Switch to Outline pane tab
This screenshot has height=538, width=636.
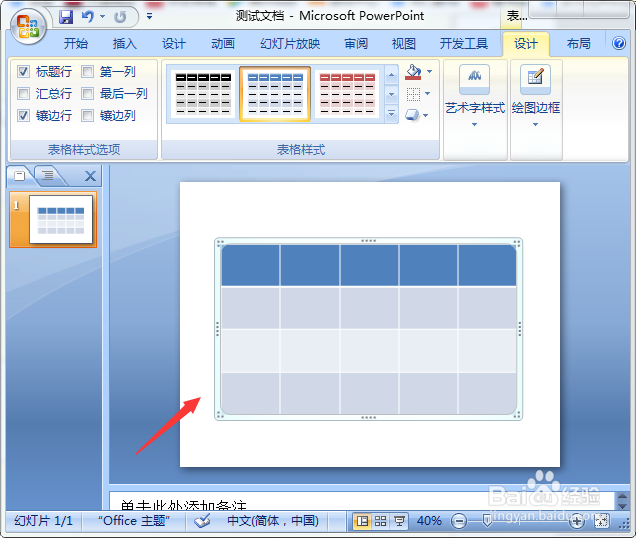pyautogui.click(x=48, y=175)
